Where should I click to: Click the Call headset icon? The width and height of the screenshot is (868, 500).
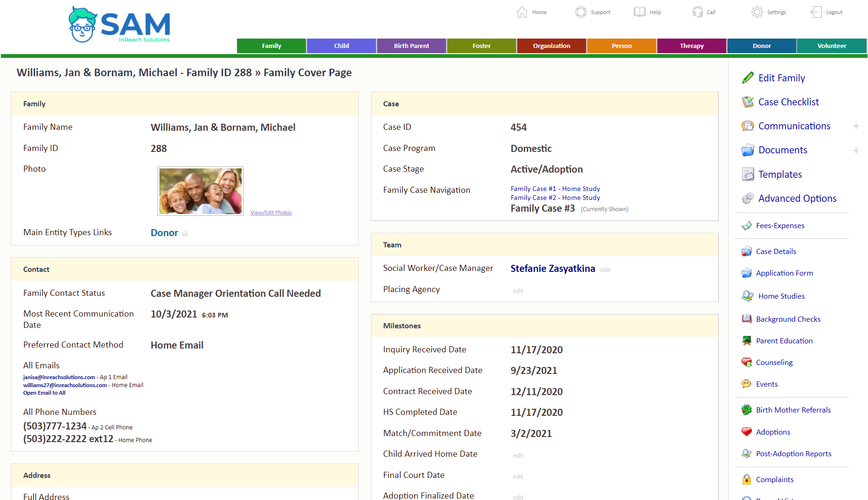[698, 12]
